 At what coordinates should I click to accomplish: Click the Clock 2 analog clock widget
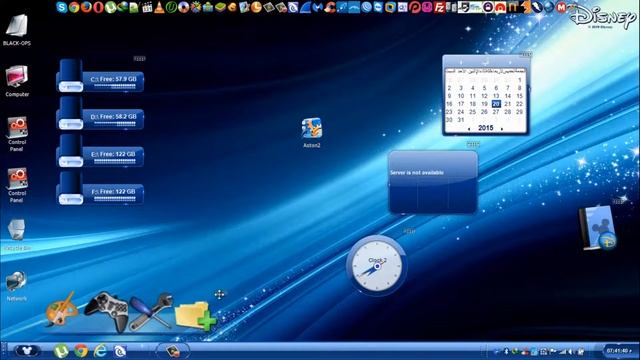tap(376, 265)
